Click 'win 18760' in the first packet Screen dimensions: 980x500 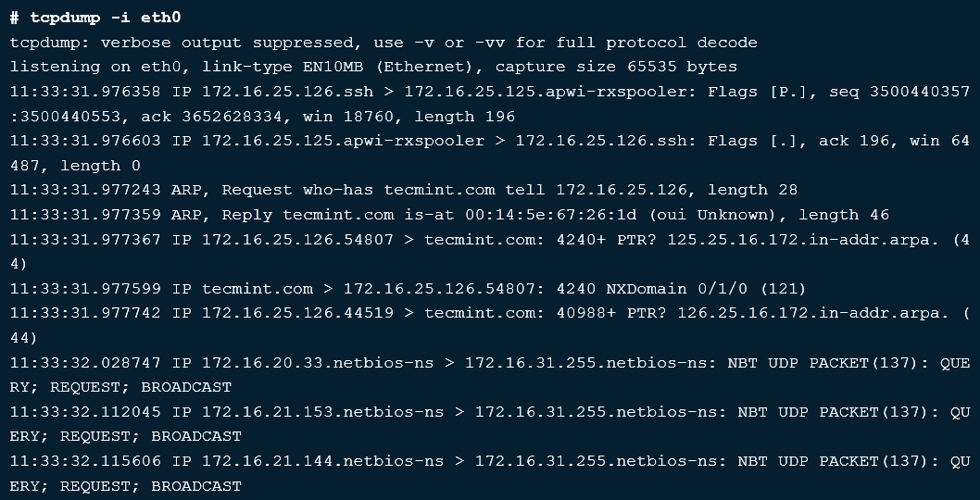[x=348, y=117]
